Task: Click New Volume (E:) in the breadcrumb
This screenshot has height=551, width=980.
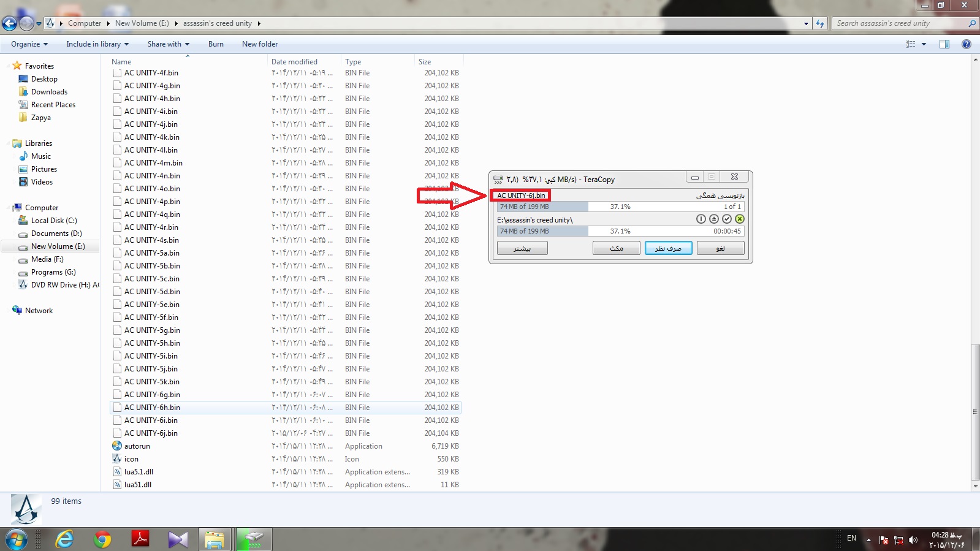Action: click(x=142, y=23)
